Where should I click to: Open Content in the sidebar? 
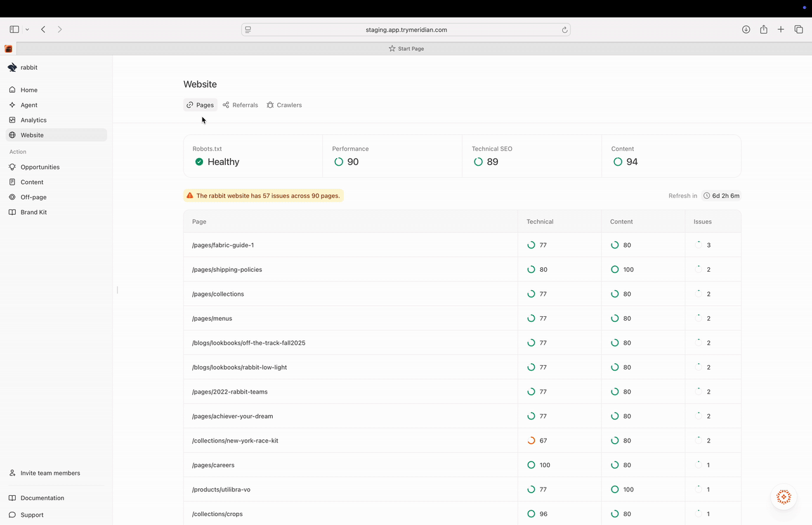tap(56, 182)
